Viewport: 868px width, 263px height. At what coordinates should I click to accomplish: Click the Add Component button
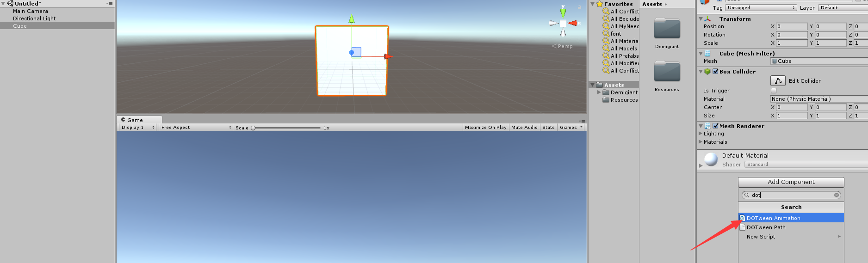(791, 182)
